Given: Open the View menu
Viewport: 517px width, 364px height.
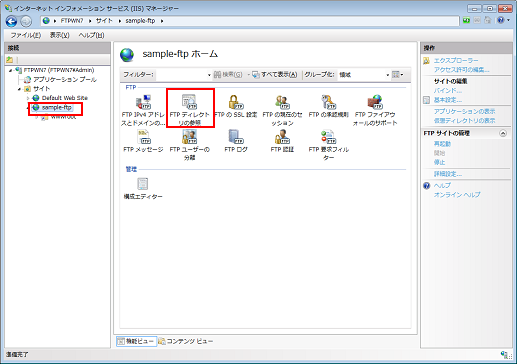Looking at the screenshot, I should (x=59, y=35).
